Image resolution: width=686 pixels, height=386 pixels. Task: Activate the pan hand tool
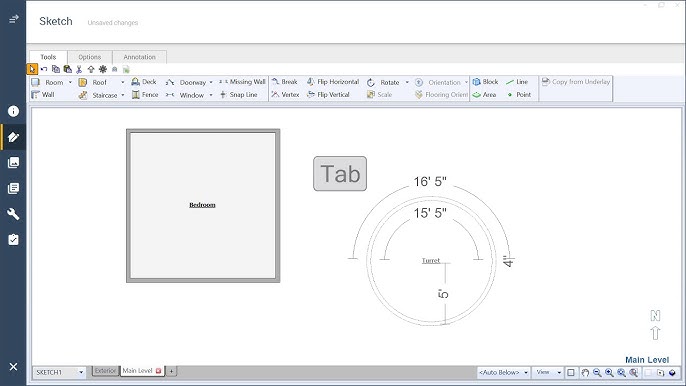pyautogui.click(x=585, y=373)
